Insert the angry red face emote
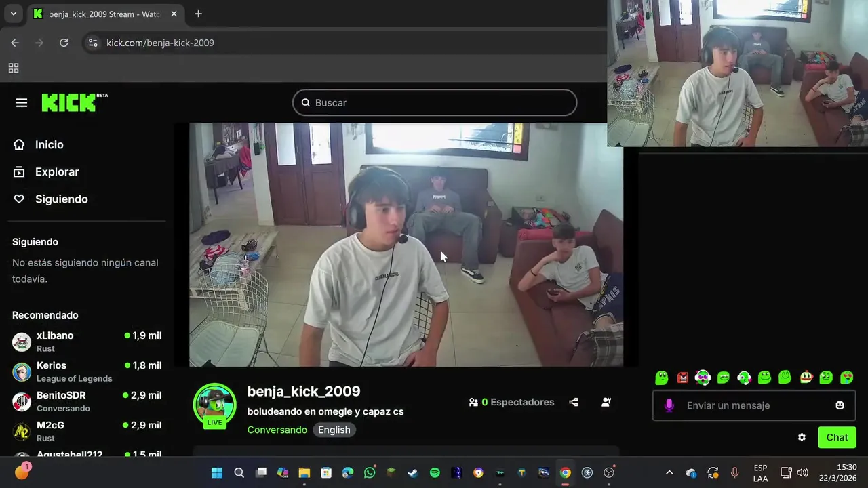868x488 pixels. click(x=682, y=378)
